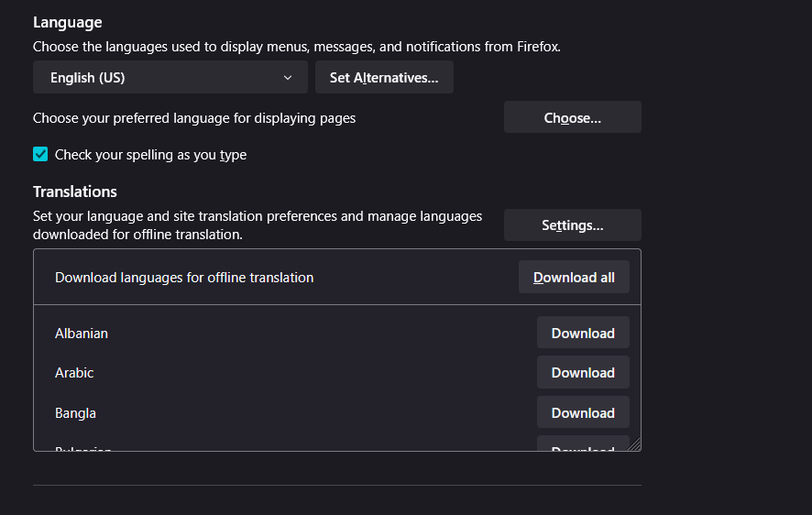Image resolution: width=812 pixels, height=515 pixels.
Task: Click the Set Alternatives button
Action: click(x=384, y=78)
